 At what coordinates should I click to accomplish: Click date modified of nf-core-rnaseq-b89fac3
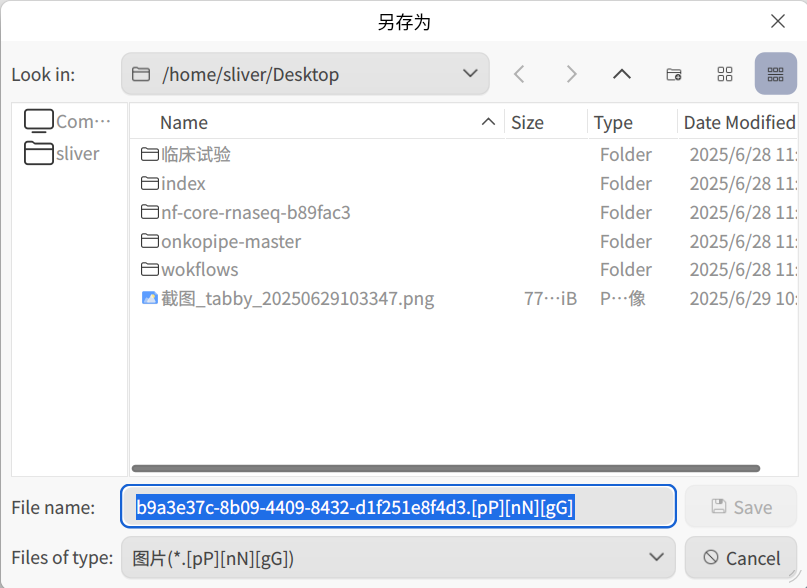743,212
